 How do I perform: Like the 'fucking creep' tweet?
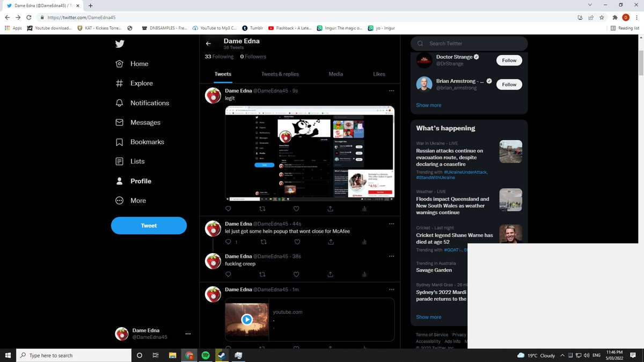coord(297,275)
